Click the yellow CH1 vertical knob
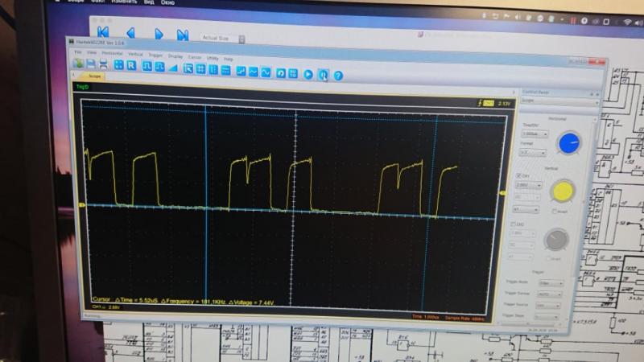 point(562,190)
